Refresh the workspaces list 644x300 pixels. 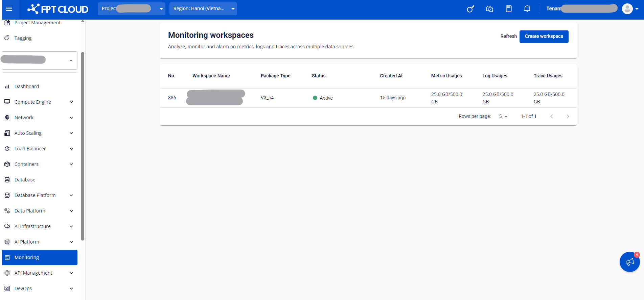508,36
